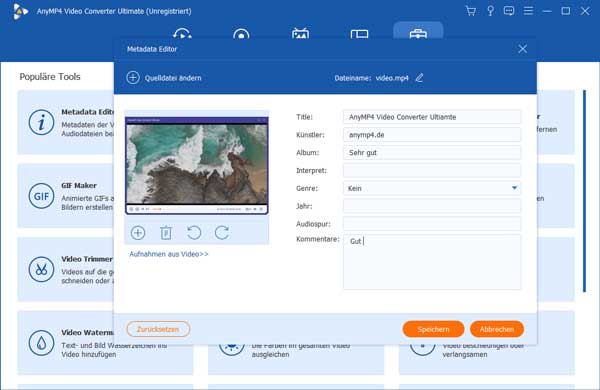600x390 pixels.
Task: Click the Abbrechen button
Action: (x=497, y=329)
